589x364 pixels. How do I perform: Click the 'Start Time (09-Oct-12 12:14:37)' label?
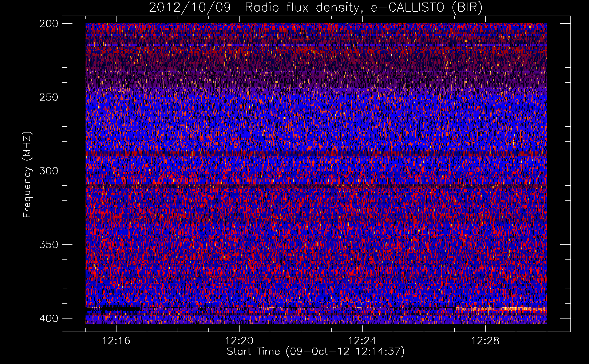point(316,352)
